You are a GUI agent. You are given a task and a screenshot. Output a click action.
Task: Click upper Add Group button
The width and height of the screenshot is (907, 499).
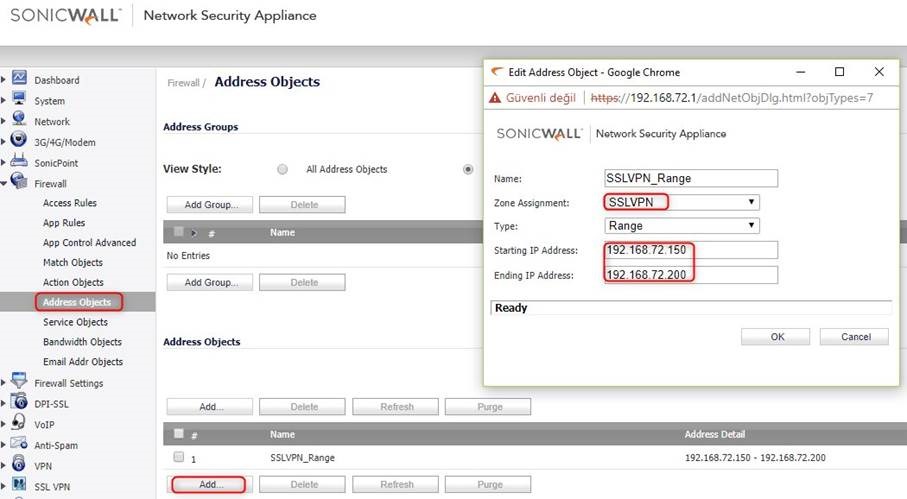(x=210, y=205)
